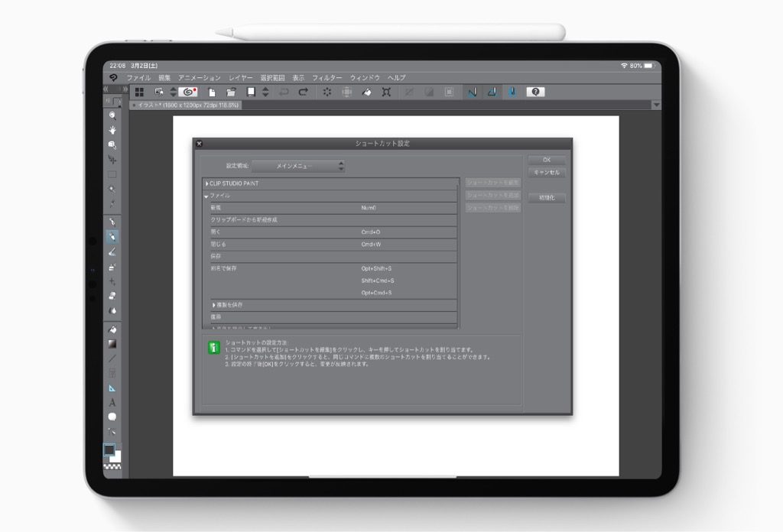The image size is (783, 532).
Task: Toggle Snap to Grid
Action: [x=512, y=92]
